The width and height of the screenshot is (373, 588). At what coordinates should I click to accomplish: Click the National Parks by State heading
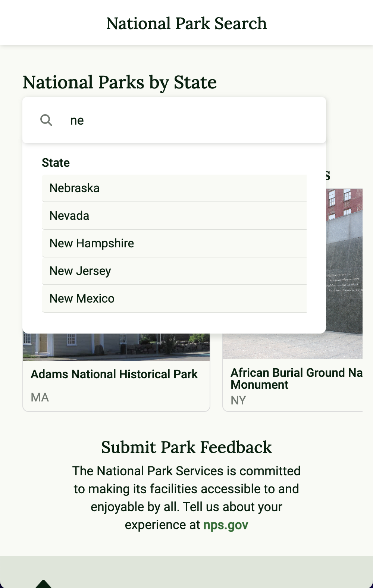click(x=120, y=82)
